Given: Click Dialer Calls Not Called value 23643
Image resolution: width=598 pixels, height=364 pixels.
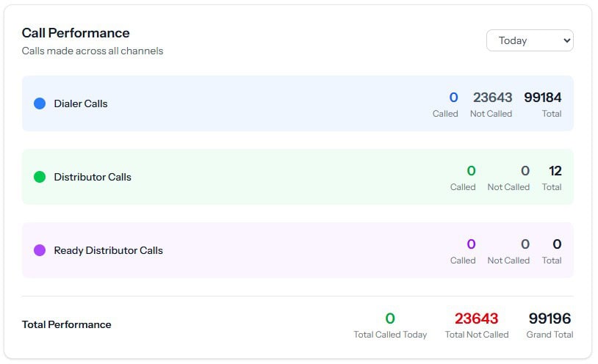Looking at the screenshot, I should click(x=492, y=98).
